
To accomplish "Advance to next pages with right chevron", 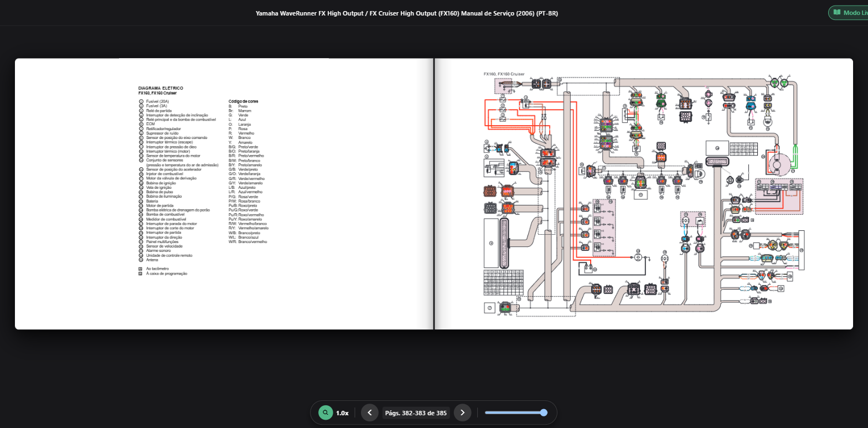I will pos(463,412).
